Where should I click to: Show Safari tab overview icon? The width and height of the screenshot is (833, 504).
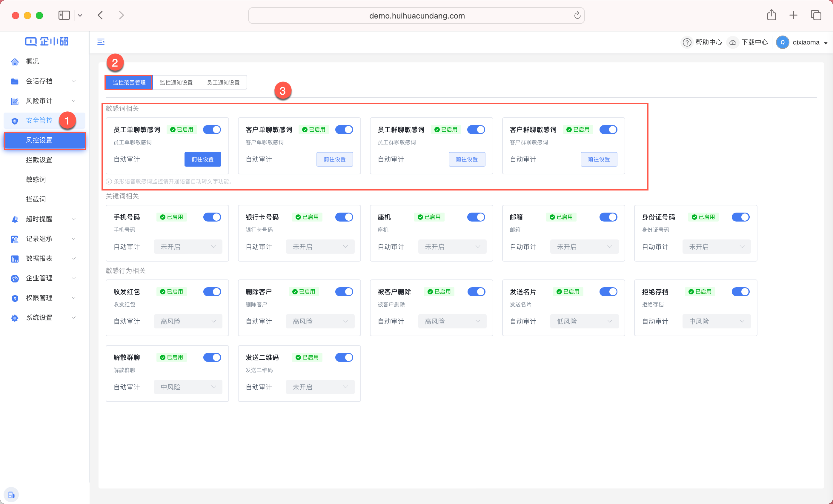(816, 15)
